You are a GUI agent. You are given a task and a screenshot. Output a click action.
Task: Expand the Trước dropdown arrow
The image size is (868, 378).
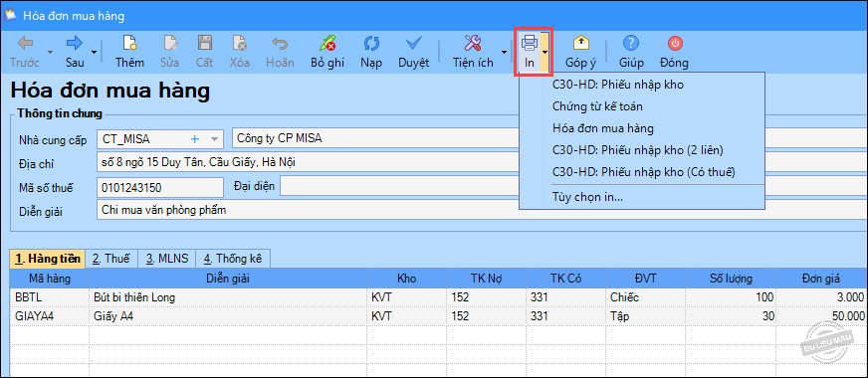(51, 53)
